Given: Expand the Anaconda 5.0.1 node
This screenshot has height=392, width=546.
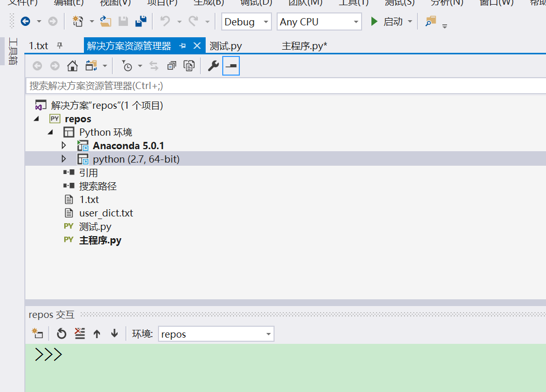Looking at the screenshot, I should [x=64, y=145].
